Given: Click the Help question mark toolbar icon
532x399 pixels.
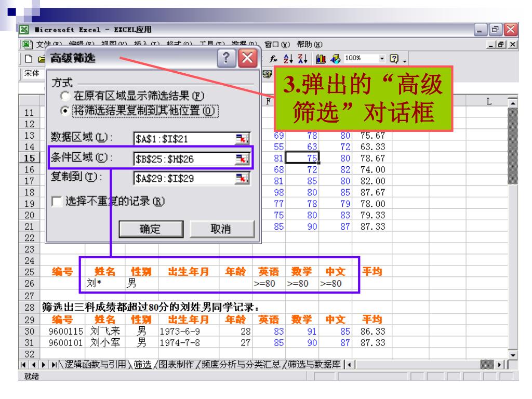Looking at the screenshot, I should (394, 59).
